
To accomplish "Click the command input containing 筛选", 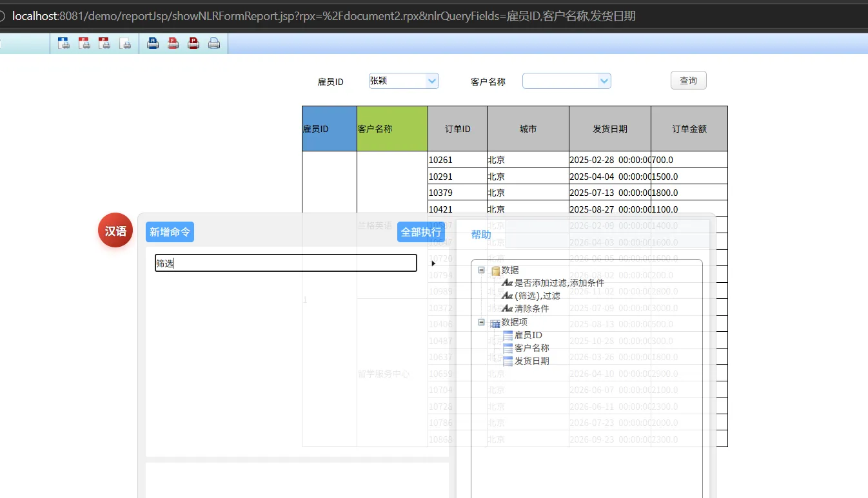I will point(286,263).
